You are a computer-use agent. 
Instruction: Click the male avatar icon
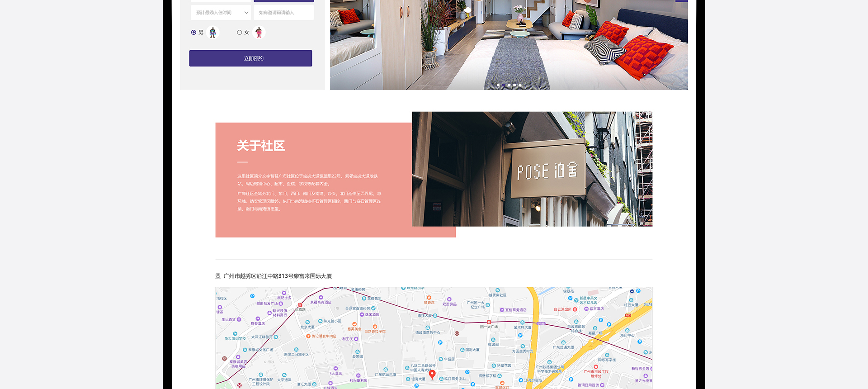click(x=212, y=33)
